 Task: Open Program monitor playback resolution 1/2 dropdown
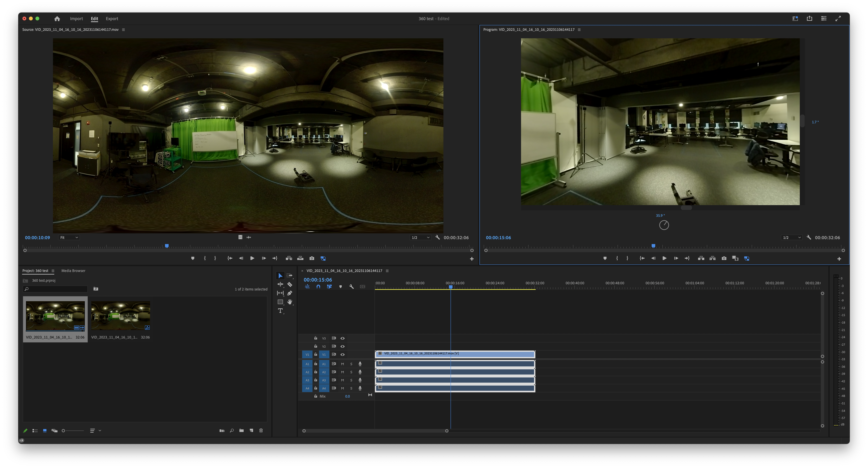point(791,238)
